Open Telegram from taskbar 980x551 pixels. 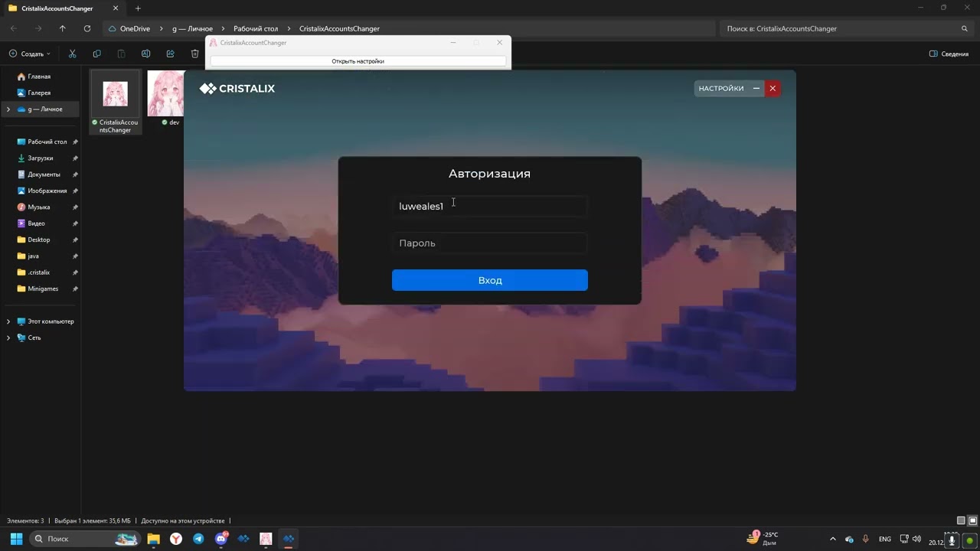pyautogui.click(x=198, y=539)
